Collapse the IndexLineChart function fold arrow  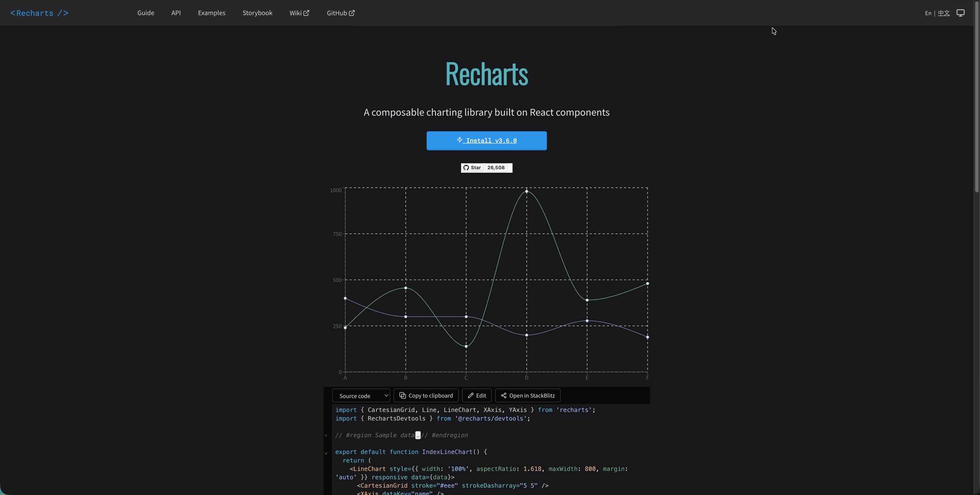(x=326, y=453)
